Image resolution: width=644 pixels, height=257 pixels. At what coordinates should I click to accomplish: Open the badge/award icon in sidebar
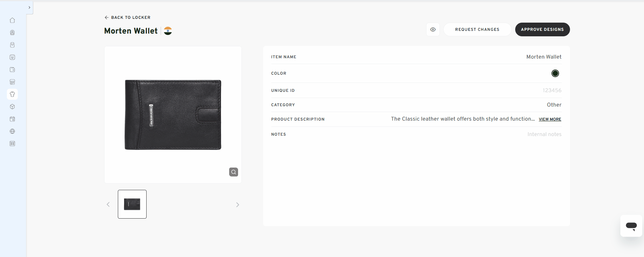(x=12, y=33)
